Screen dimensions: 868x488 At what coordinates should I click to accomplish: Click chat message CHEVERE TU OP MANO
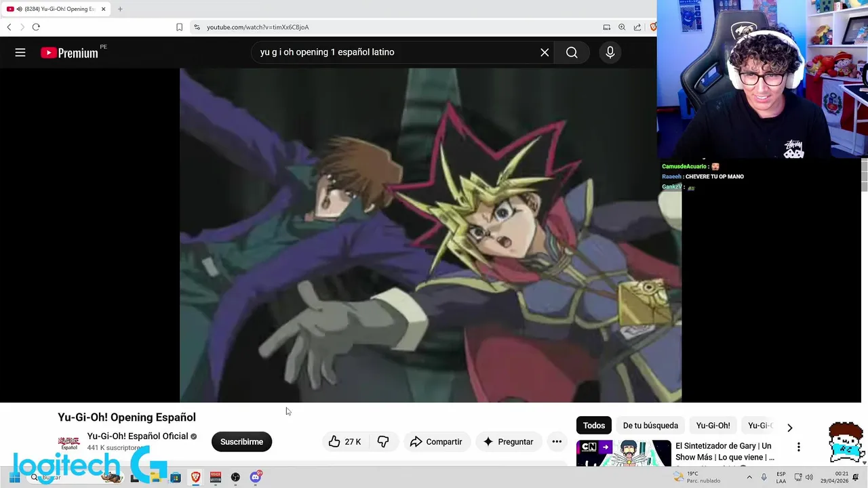pos(715,177)
